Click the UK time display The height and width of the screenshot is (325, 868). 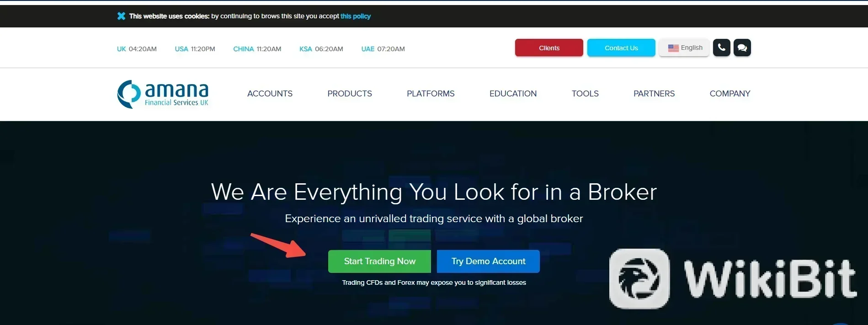coord(137,49)
